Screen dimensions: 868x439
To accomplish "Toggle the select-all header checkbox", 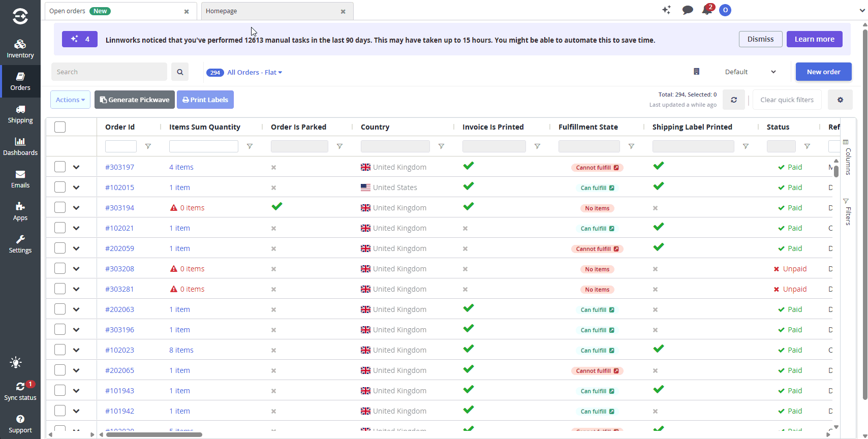I will point(60,127).
